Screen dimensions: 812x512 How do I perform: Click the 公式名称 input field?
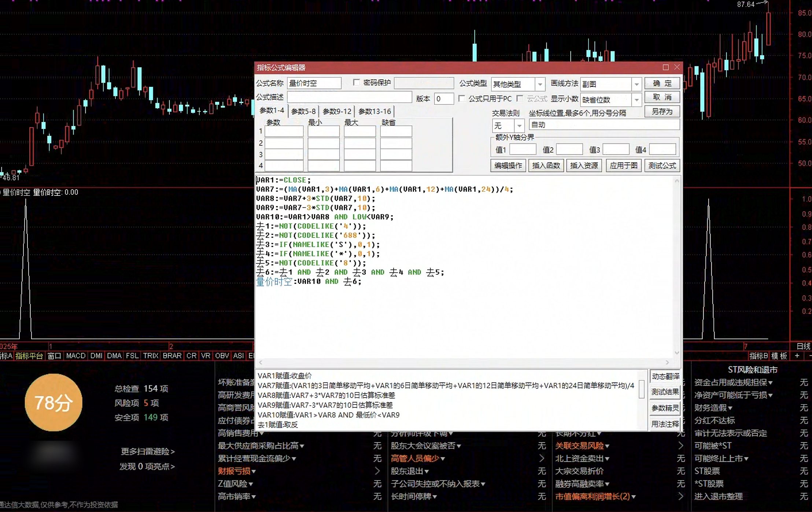click(x=314, y=83)
